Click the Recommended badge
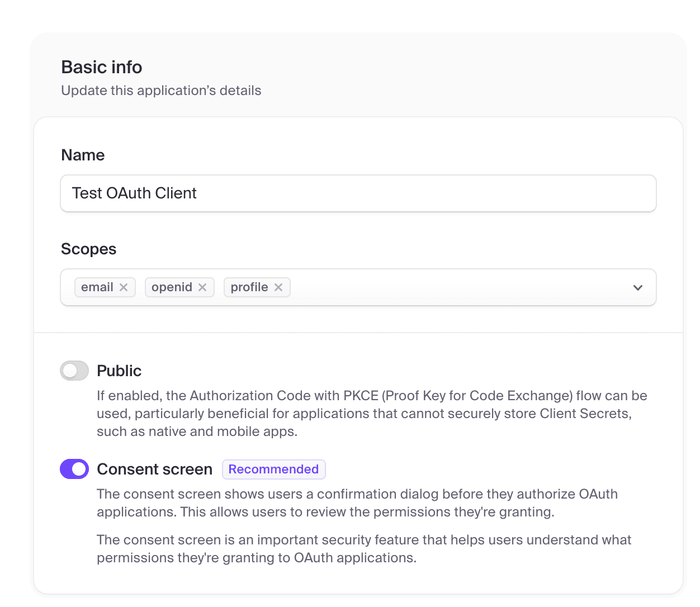 pyautogui.click(x=274, y=470)
